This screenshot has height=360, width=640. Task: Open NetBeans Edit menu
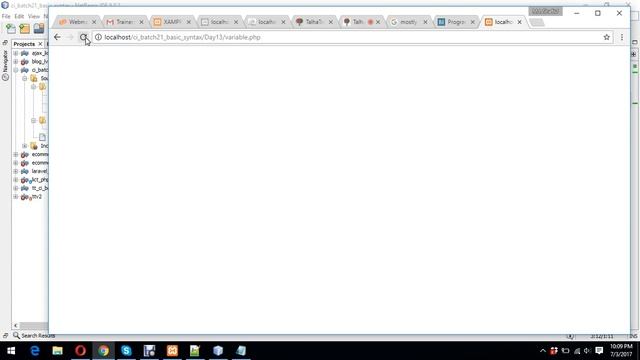pos(19,16)
